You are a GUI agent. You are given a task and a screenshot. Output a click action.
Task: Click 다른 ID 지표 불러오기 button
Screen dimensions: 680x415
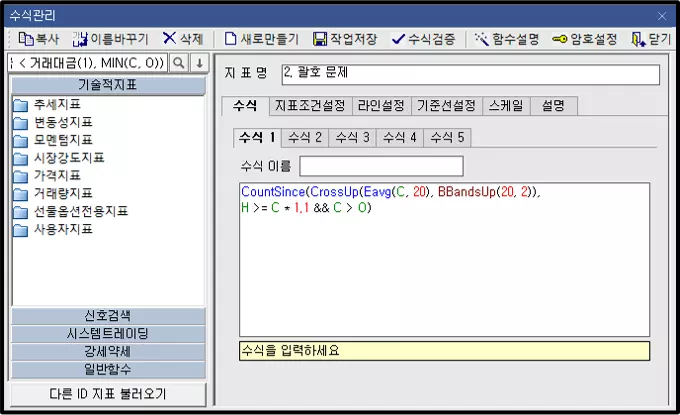point(108,394)
